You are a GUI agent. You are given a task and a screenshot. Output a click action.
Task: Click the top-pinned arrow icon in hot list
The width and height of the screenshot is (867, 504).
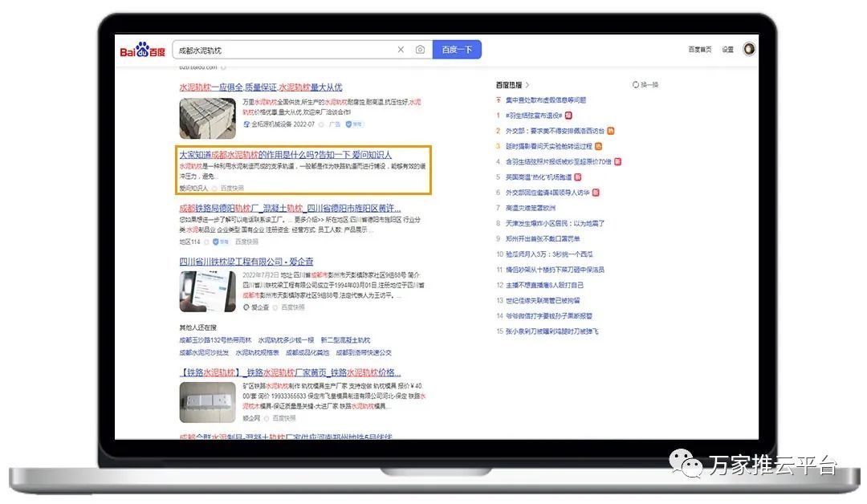pyautogui.click(x=499, y=100)
